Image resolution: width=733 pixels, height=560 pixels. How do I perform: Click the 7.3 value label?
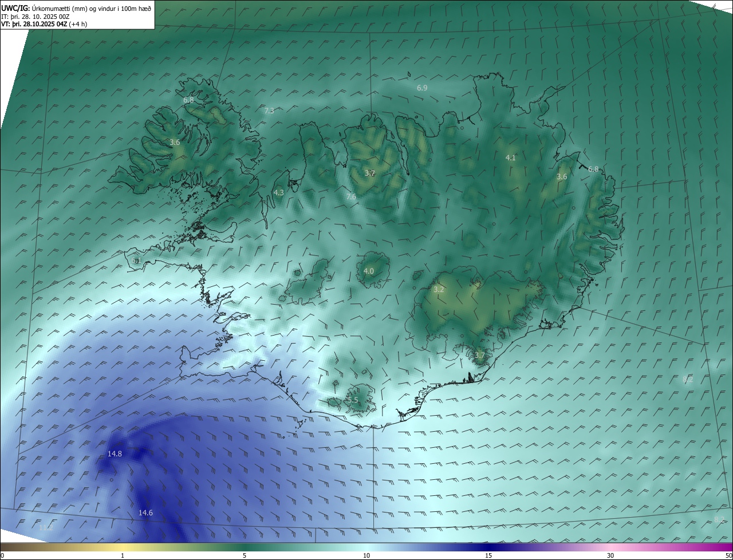(269, 111)
